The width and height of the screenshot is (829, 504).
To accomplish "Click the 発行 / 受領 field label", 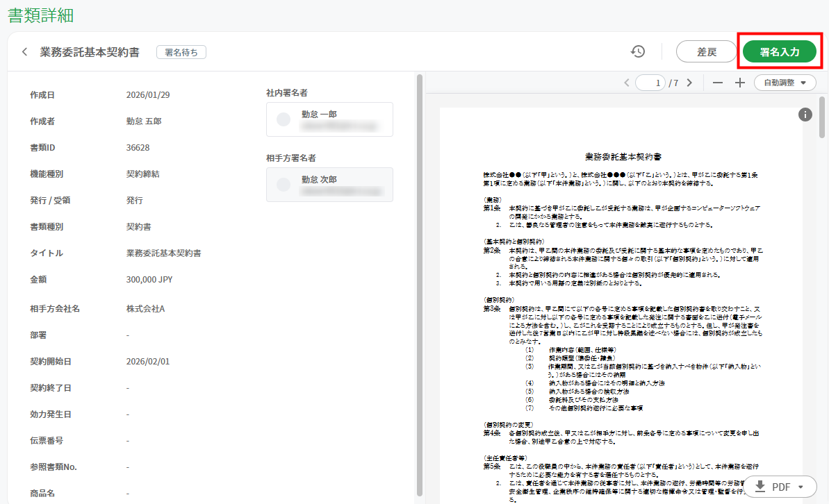I will (x=50, y=201).
